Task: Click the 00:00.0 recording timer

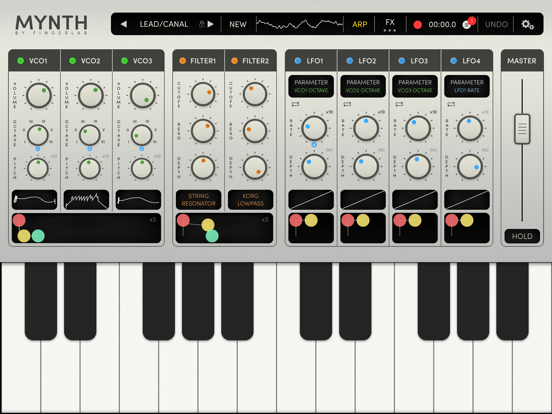Action: coord(442,24)
